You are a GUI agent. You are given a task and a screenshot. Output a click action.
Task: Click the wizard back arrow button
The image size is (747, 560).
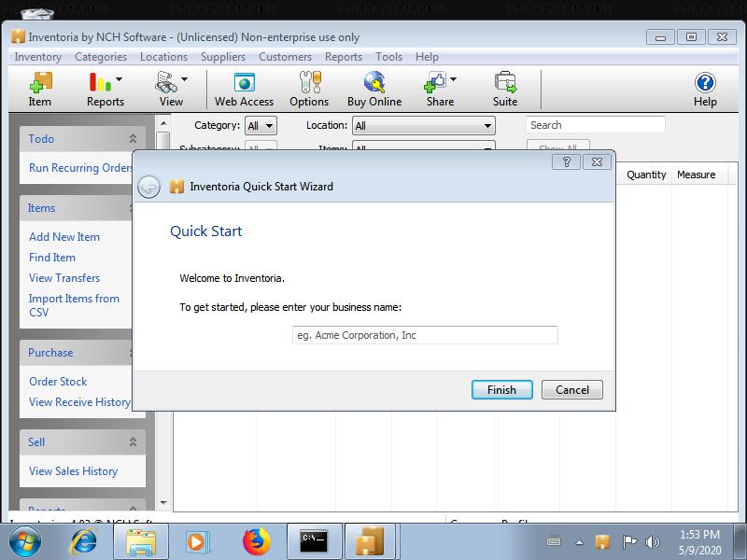coord(149,186)
